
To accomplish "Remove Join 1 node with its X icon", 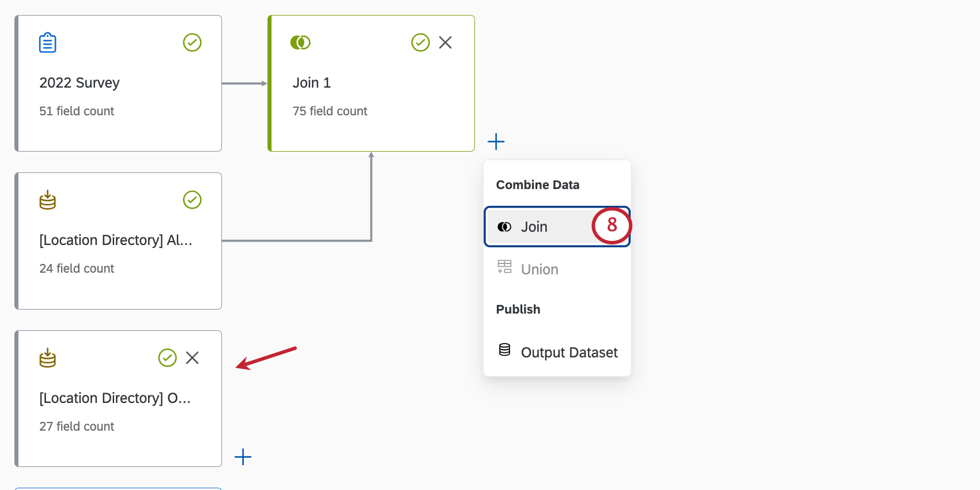I will coord(445,42).
